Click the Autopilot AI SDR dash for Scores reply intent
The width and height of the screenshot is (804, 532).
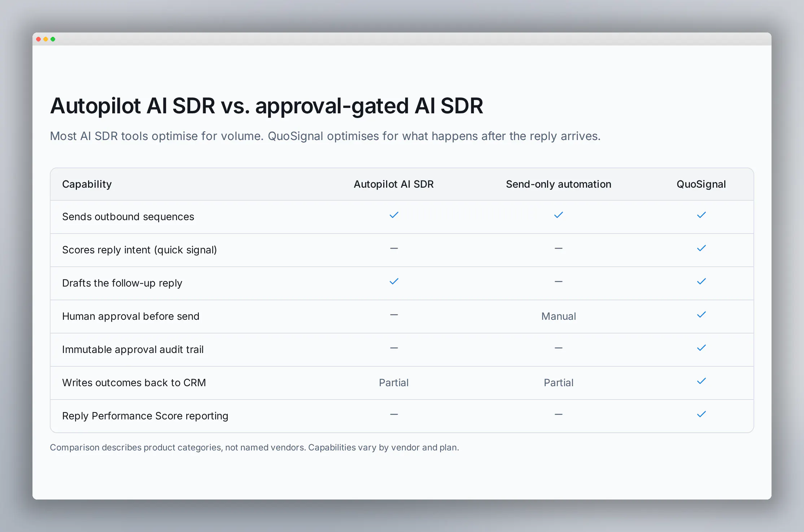[x=394, y=248]
